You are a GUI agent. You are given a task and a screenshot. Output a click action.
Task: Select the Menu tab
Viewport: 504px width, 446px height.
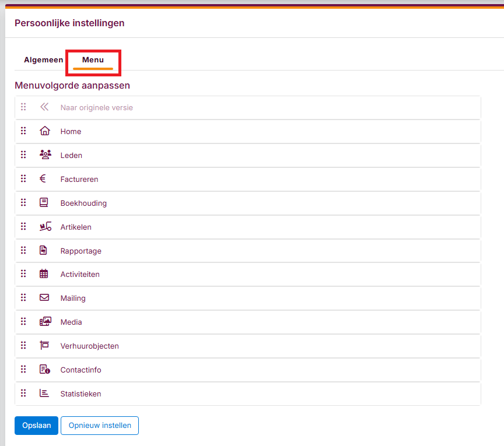[x=93, y=60]
